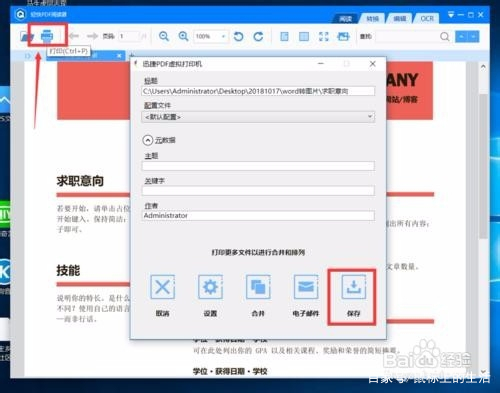Go to next page with right arrow

[92, 36]
